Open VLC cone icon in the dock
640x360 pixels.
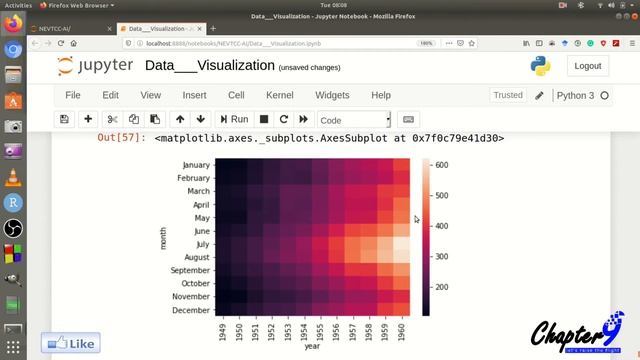point(13,178)
